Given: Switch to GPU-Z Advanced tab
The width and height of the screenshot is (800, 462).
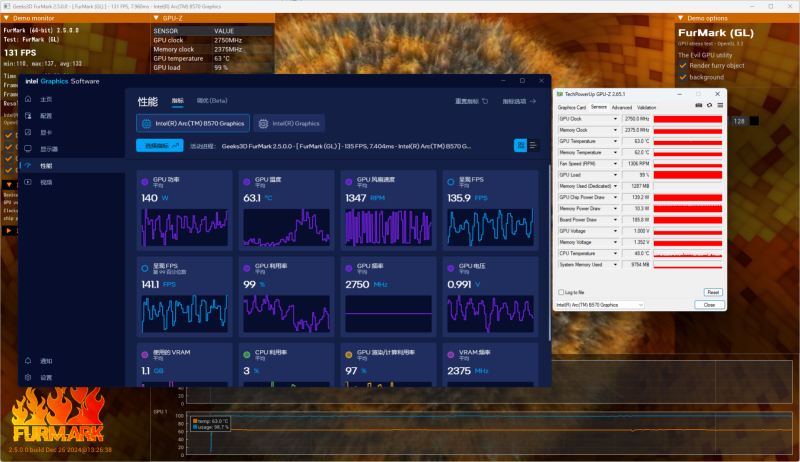Looking at the screenshot, I should [x=622, y=107].
